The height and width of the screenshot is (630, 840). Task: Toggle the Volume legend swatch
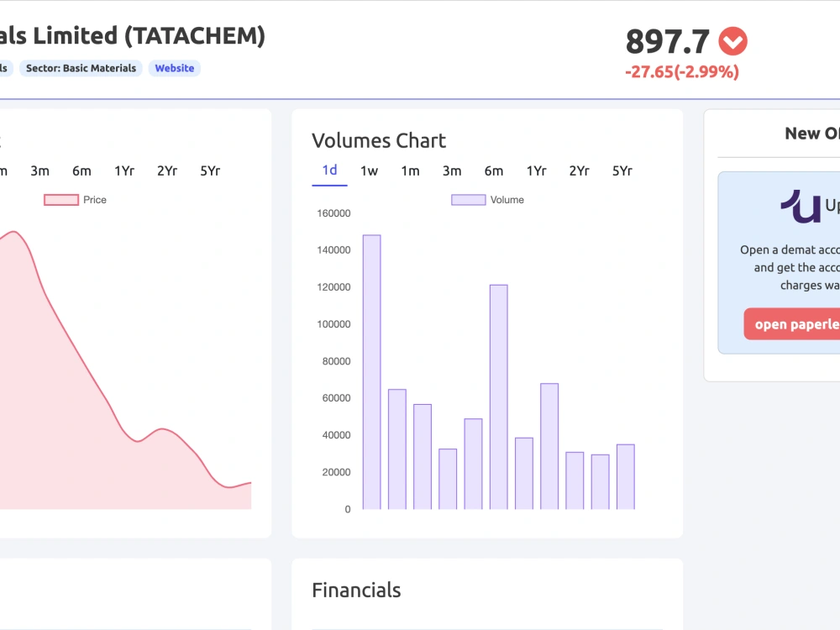tap(468, 200)
